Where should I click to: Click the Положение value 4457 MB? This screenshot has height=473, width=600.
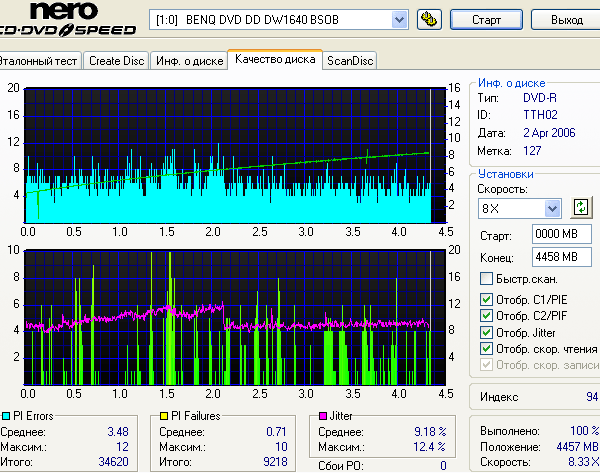pos(577,447)
